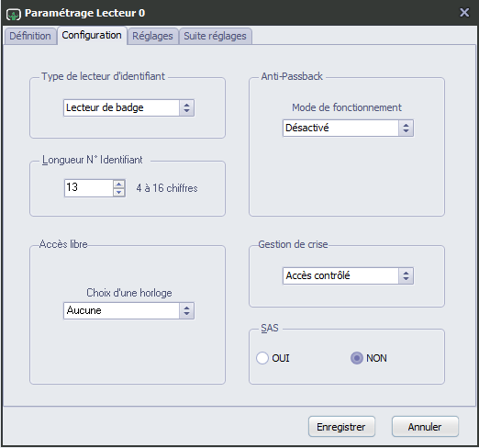479x448 pixels.
Task: Click the Enregistrer button
Action: (341, 427)
